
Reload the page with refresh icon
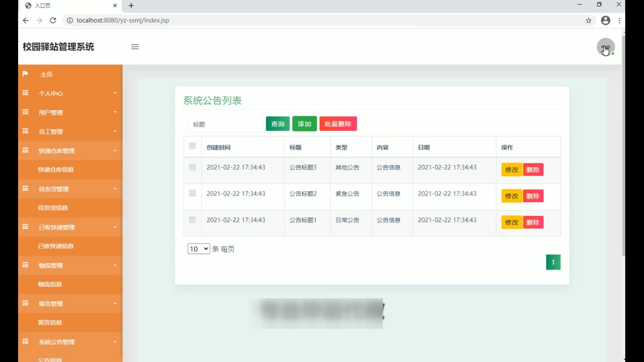point(53,20)
